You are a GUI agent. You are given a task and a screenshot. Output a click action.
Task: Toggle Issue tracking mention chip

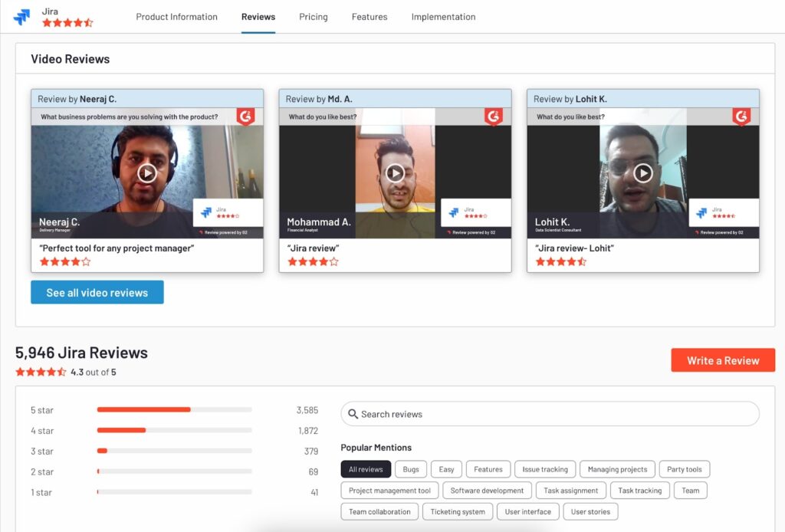pyautogui.click(x=545, y=469)
